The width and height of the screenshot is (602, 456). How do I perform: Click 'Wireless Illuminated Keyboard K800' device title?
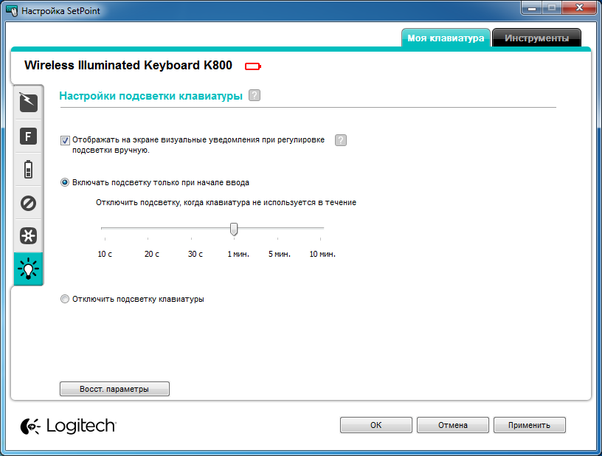pyautogui.click(x=128, y=65)
